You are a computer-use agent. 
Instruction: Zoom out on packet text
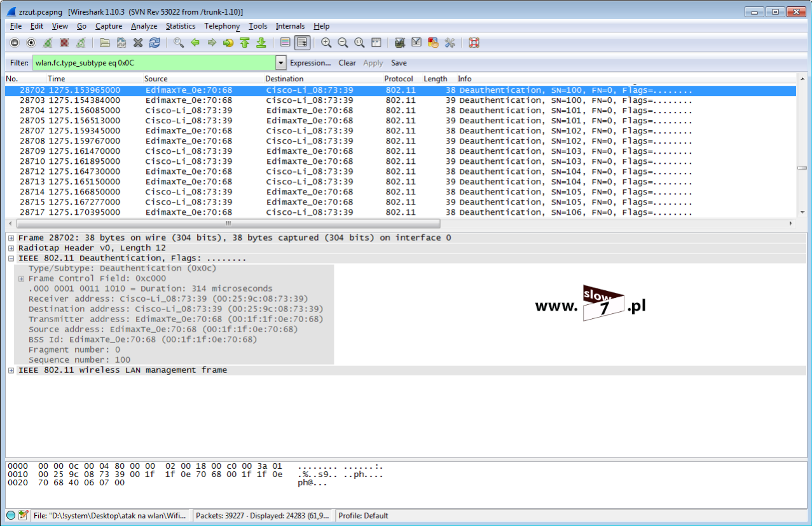click(x=343, y=43)
